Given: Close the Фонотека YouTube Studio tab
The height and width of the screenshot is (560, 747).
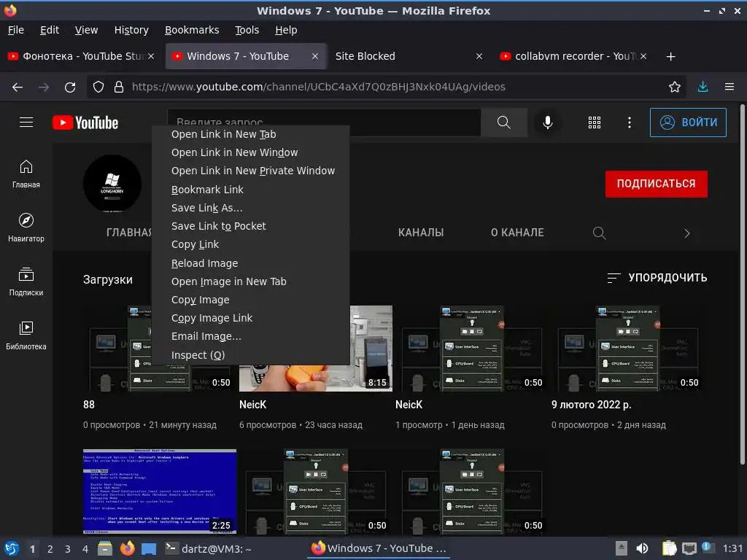Looking at the screenshot, I should click(151, 56).
